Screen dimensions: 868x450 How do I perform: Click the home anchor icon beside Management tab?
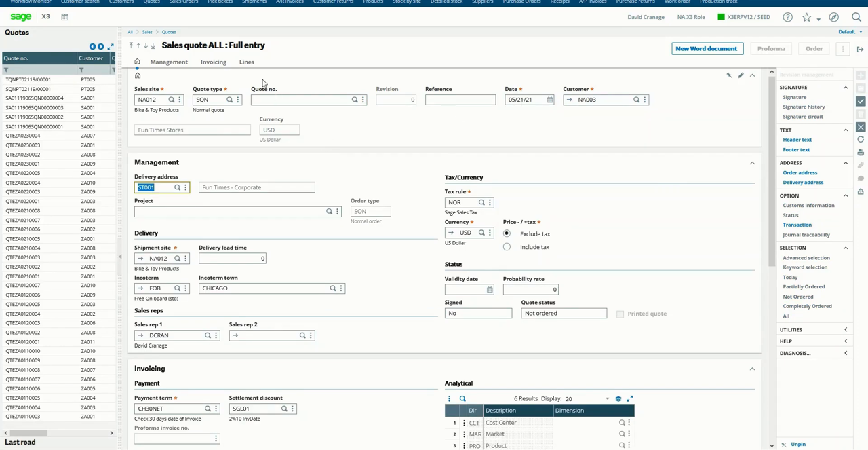(x=137, y=62)
